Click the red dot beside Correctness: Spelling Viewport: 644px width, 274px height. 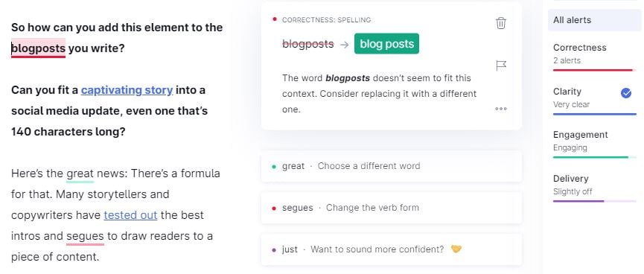(x=275, y=19)
